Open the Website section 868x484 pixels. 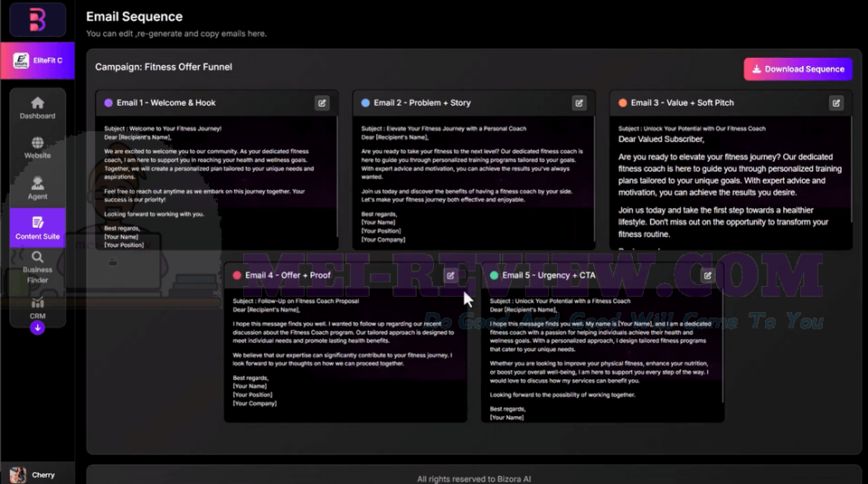38,147
